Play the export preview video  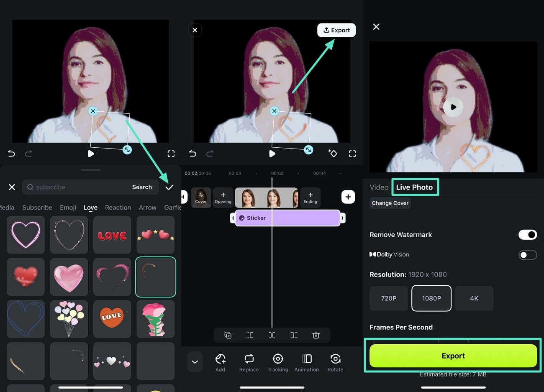pyautogui.click(x=453, y=107)
